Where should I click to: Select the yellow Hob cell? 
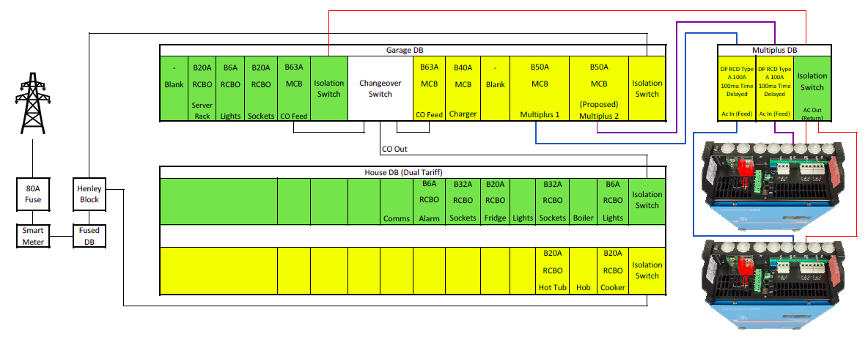pyautogui.click(x=584, y=270)
